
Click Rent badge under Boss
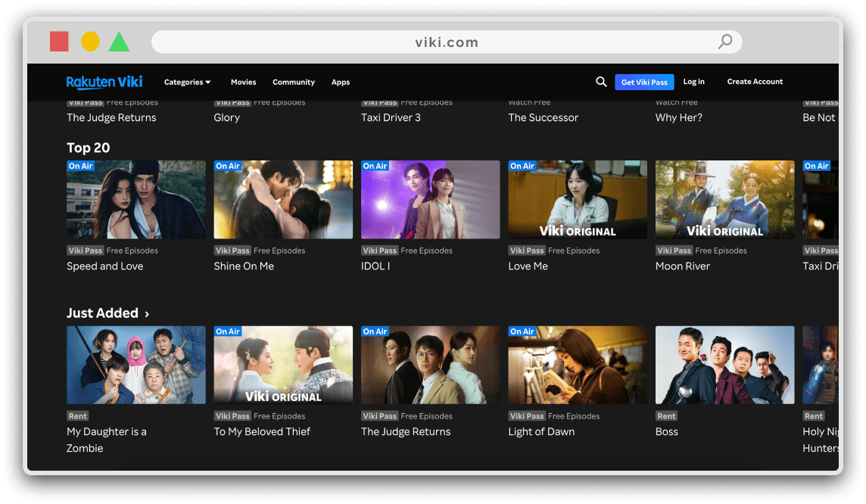pyautogui.click(x=667, y=416)
